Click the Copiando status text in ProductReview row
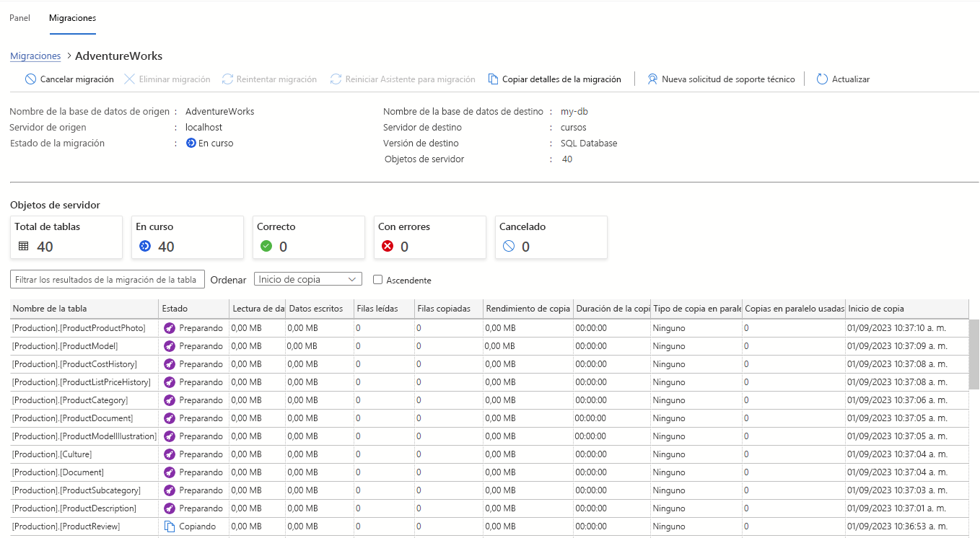The height and width of the screenshot is (538, 980). tap(198, 526)
